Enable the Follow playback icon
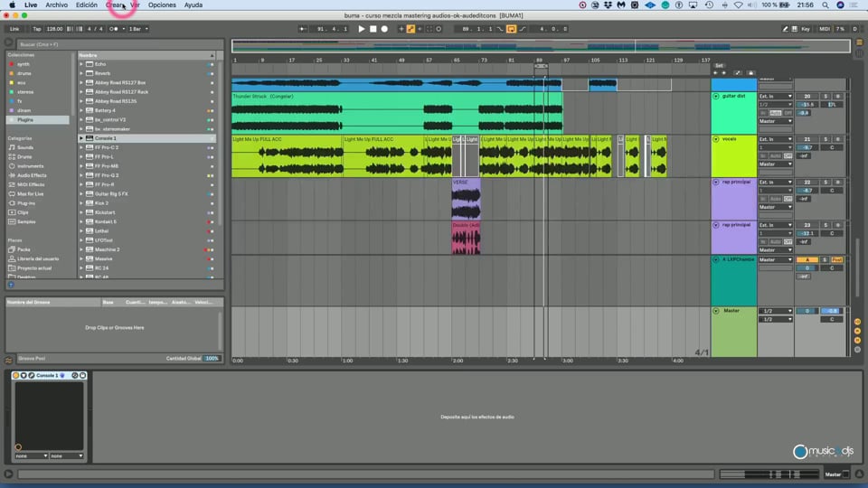868x488 pixels. [302, 29]
